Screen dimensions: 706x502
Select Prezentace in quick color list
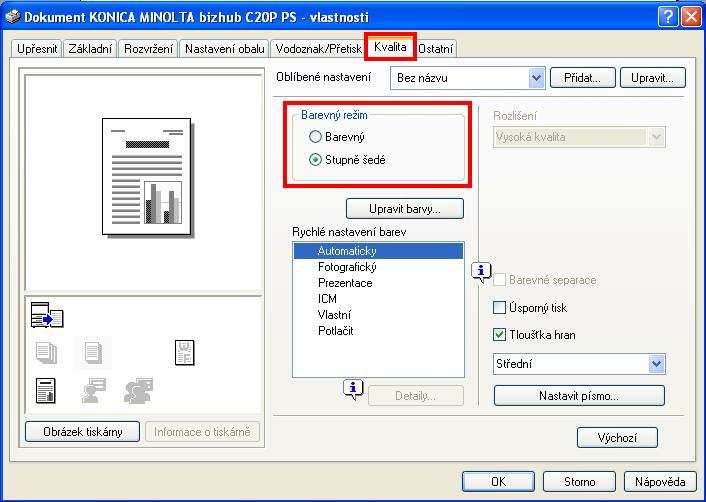point(378,283)
